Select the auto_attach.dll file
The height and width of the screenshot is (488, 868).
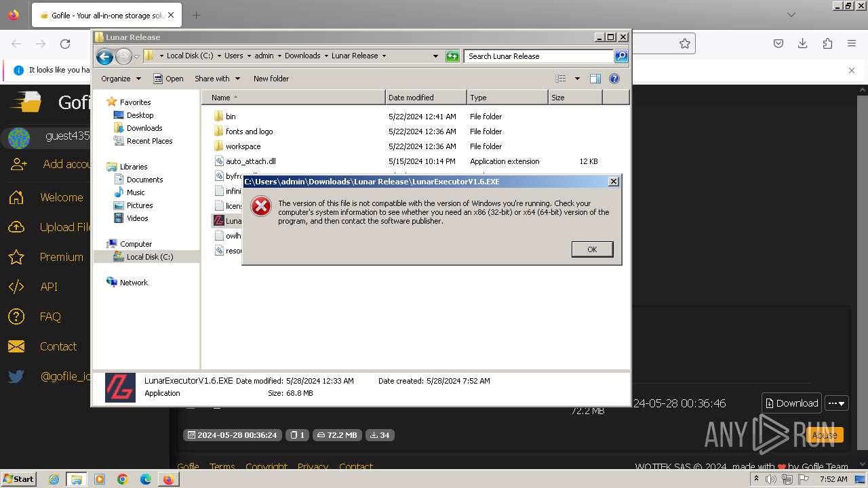click(250, 161)
